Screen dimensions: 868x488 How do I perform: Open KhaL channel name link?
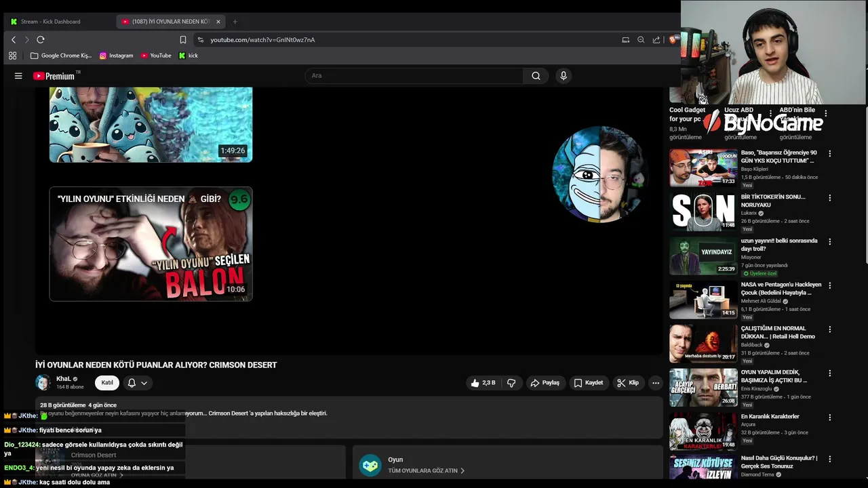[x=64, y=379]
